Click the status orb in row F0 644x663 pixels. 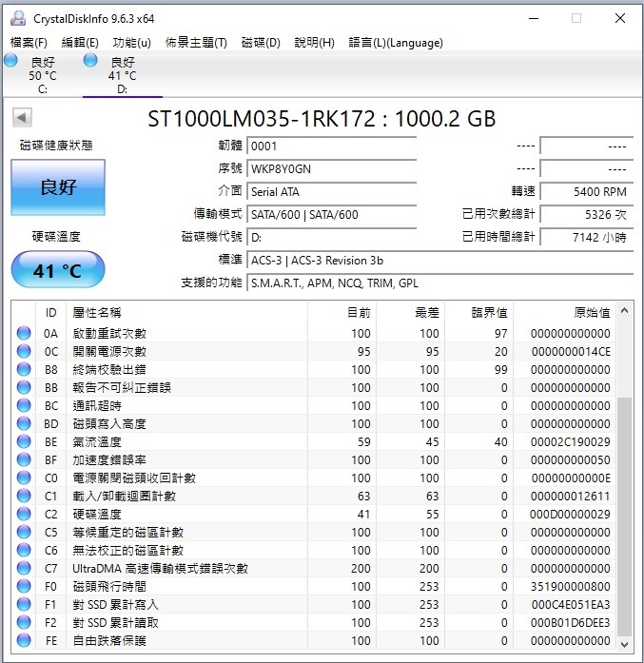(24, 586)
